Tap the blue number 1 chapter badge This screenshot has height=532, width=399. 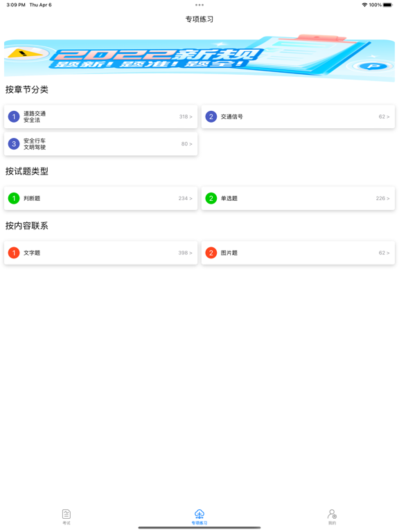(x=14, y=116)
